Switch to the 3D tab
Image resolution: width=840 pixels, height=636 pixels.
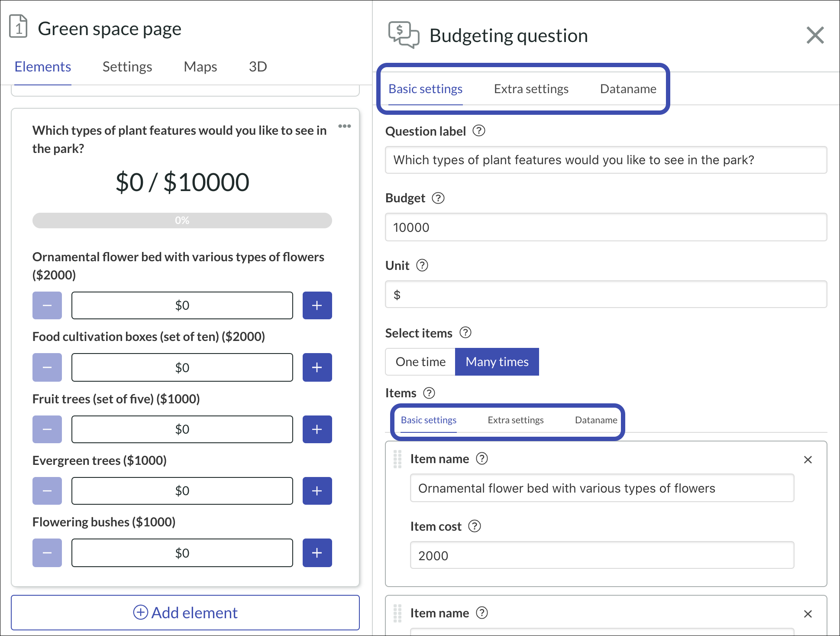258,67
